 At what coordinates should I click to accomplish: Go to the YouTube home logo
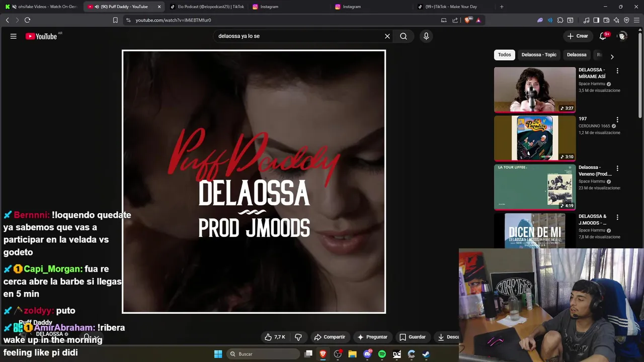click(x=41, y=36)
